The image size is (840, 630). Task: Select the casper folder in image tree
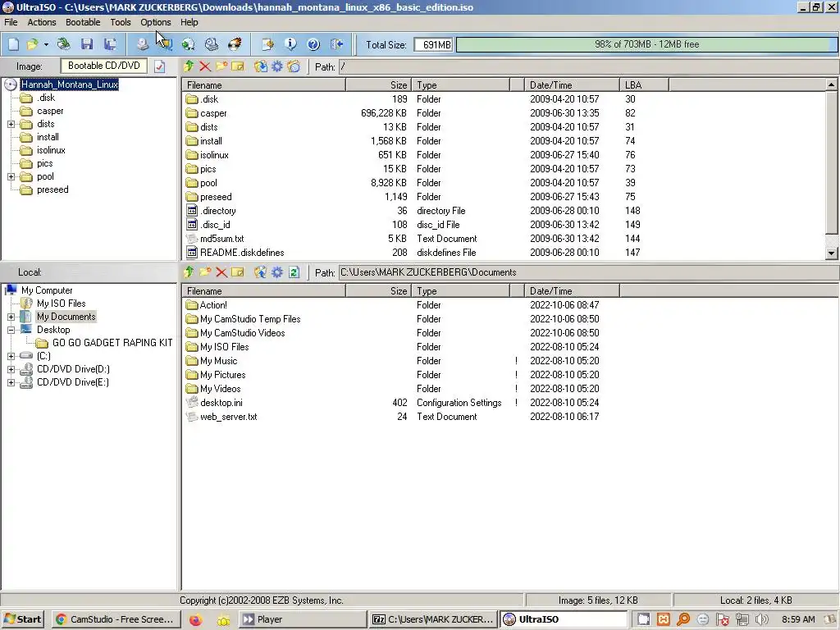50,111
